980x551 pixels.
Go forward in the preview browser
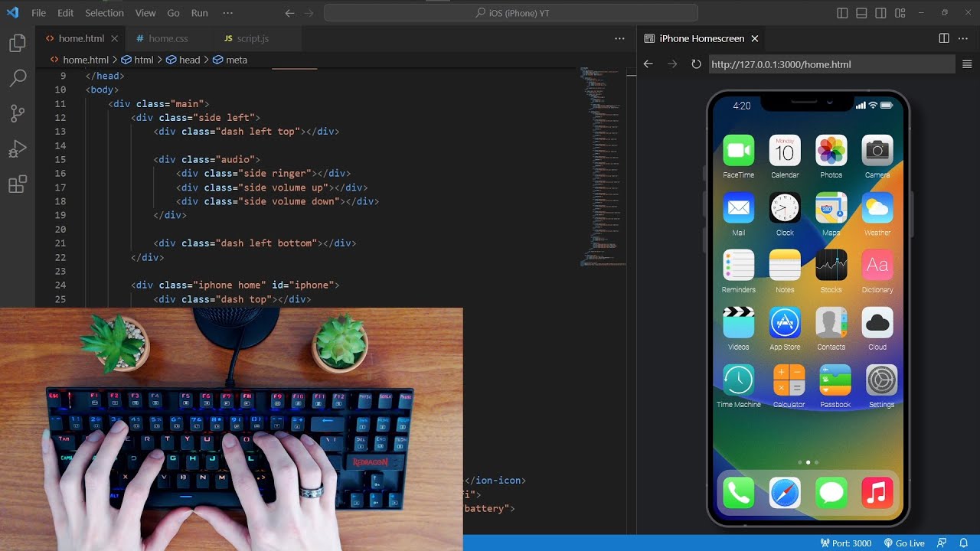pyautogui.click(x=672, y=64)
